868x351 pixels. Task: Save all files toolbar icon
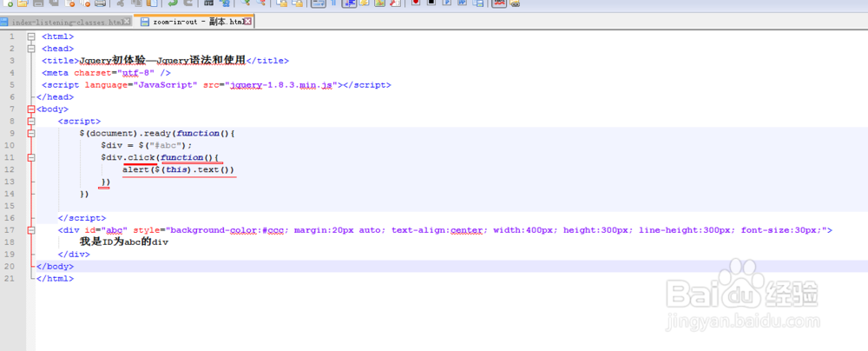point(54,3)
